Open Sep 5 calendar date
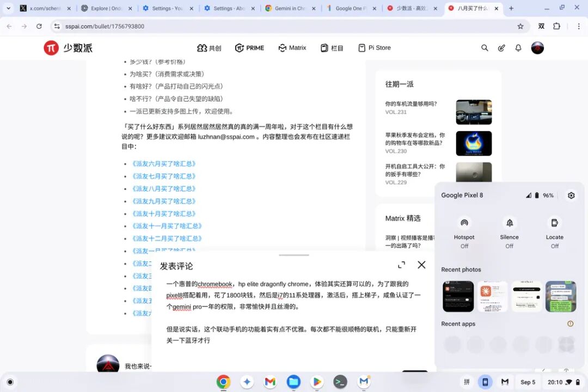 (x=528, y=382)
